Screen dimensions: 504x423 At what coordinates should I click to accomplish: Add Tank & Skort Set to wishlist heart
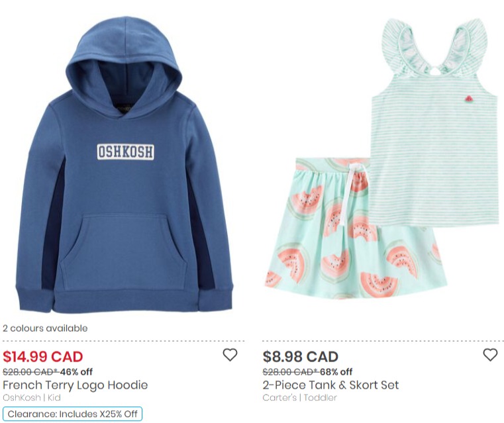490,355
